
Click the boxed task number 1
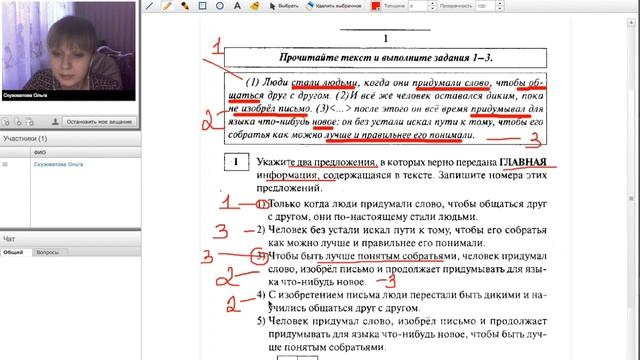pyautogui.click(x=236, y=162)
